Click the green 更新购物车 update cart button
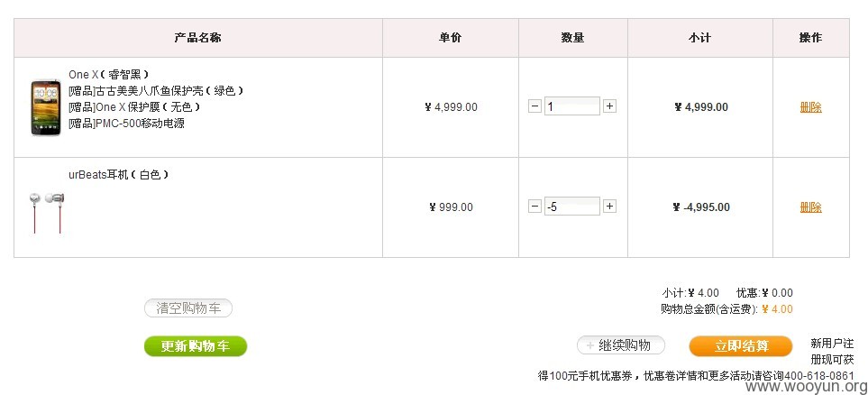The image size is (868, 395). tap(196, 346)
